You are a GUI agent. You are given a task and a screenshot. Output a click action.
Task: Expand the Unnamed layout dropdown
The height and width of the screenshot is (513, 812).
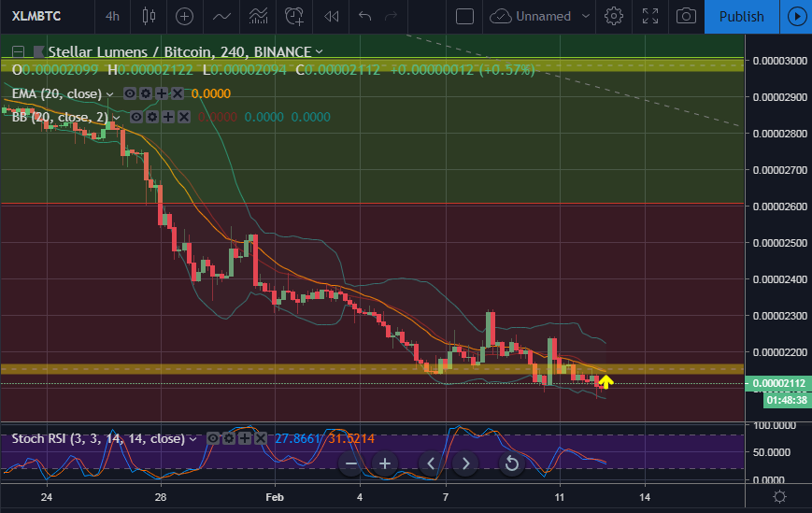point(586,16)
